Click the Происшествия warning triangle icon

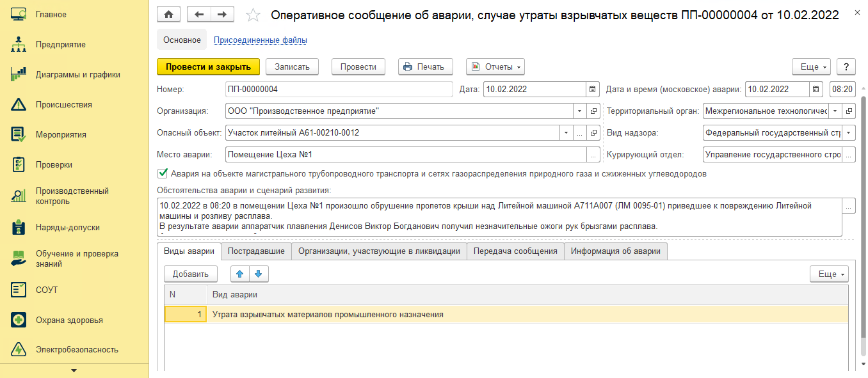(x=18, y=104)
